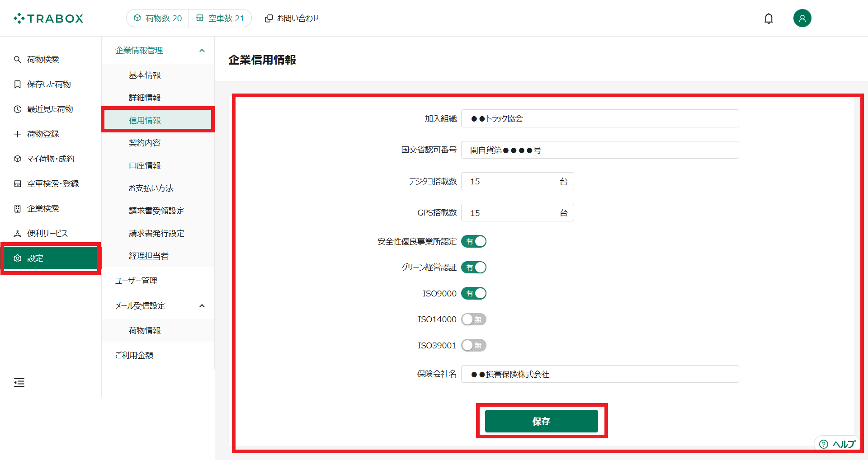The image size is (868, 460).
Task: Click the 空車検索・登録 truck icon
Action: pyautogui.click(x=18, y=184)
